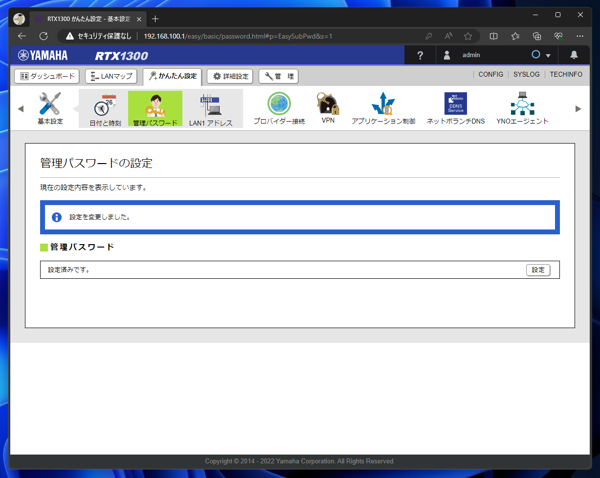Screen dimensions: 600x478
Task: Open the SYSLOG link
Action: point(526,74)
